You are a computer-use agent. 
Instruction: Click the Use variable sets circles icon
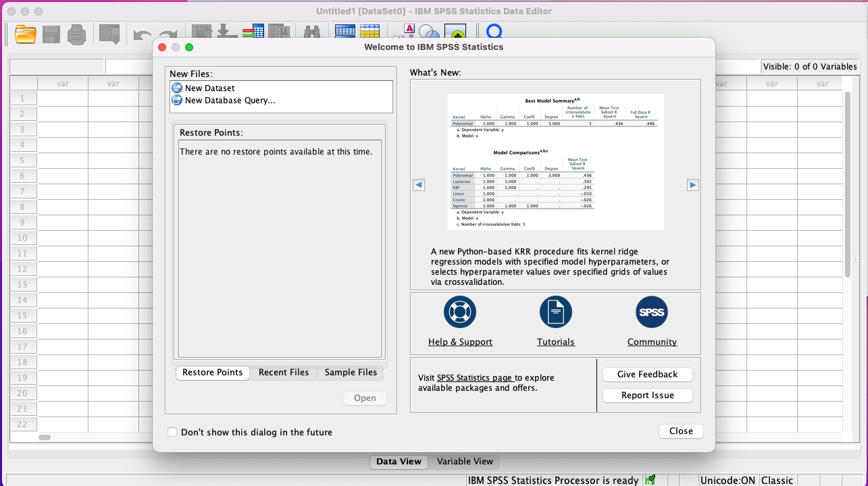point(429,32)
